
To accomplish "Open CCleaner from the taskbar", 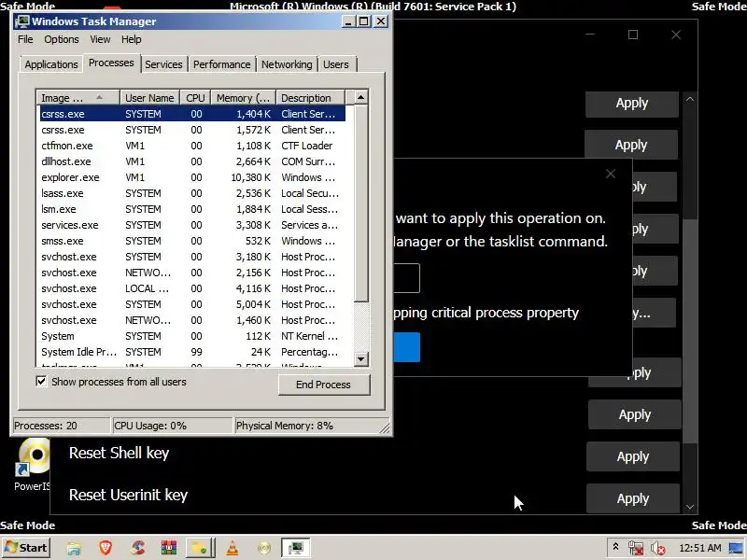I will coord(137,548).
